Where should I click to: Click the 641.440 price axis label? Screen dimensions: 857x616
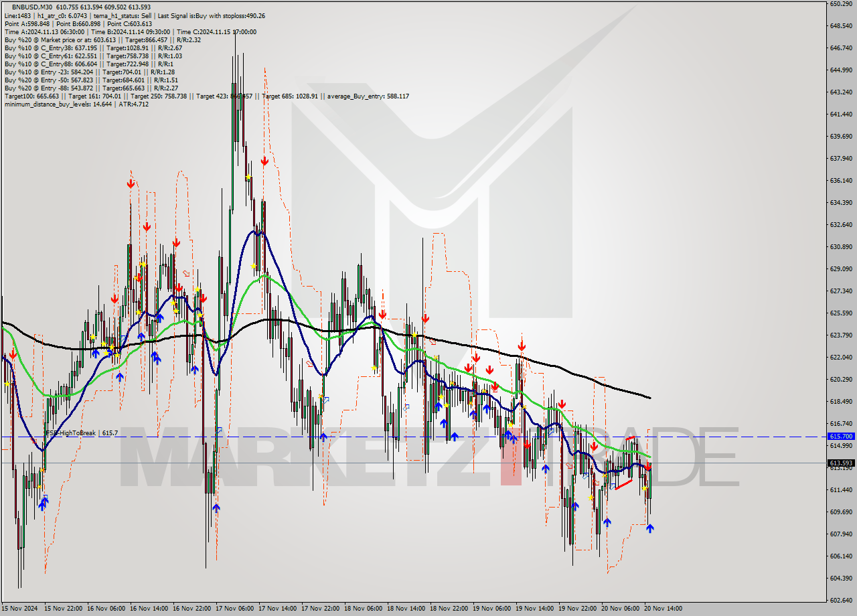click(841, 114)
